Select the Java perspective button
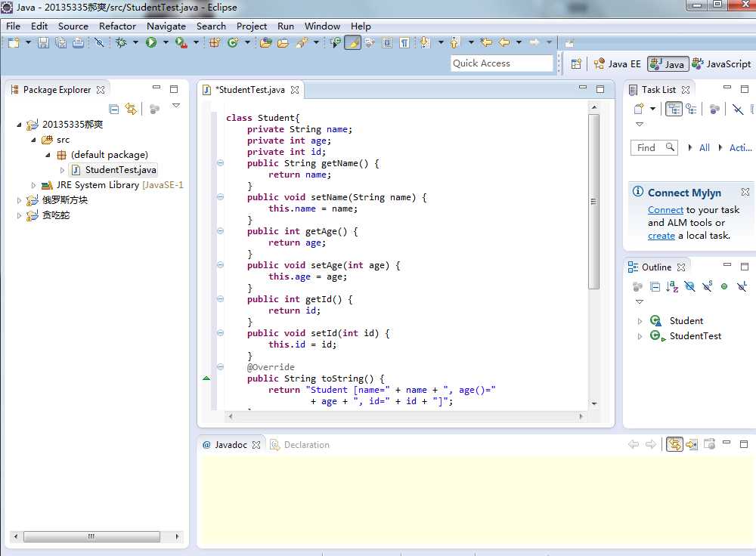The width and height of the screenshot is (756, 556). [x=668, y=63]
